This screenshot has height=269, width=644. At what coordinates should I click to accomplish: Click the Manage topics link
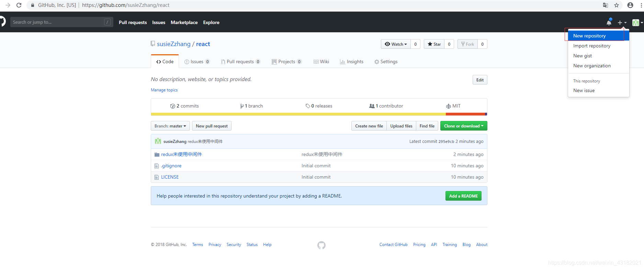(x=164, y=90)
